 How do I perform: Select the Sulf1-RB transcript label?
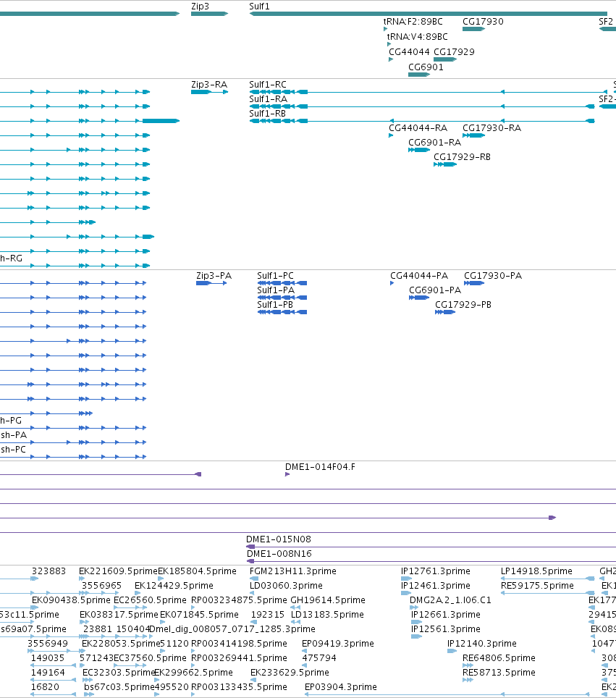pyautogui.click(x=267, y=114)
